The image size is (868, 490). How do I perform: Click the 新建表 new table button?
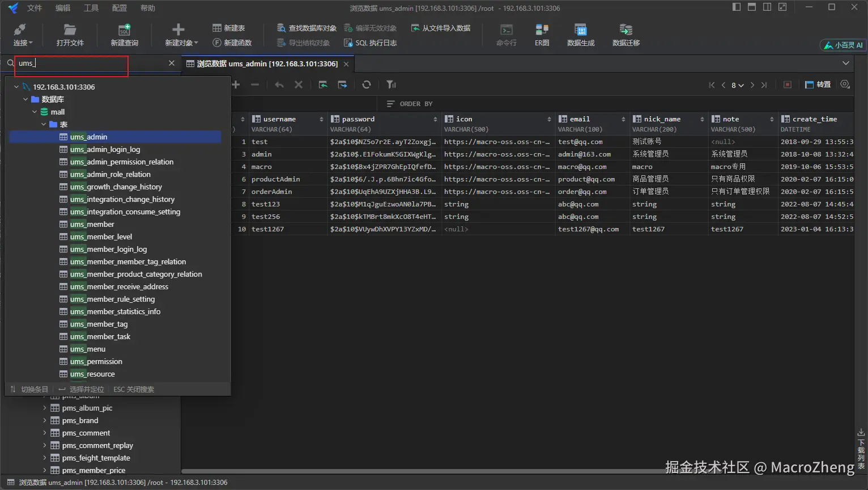[228, 28]
